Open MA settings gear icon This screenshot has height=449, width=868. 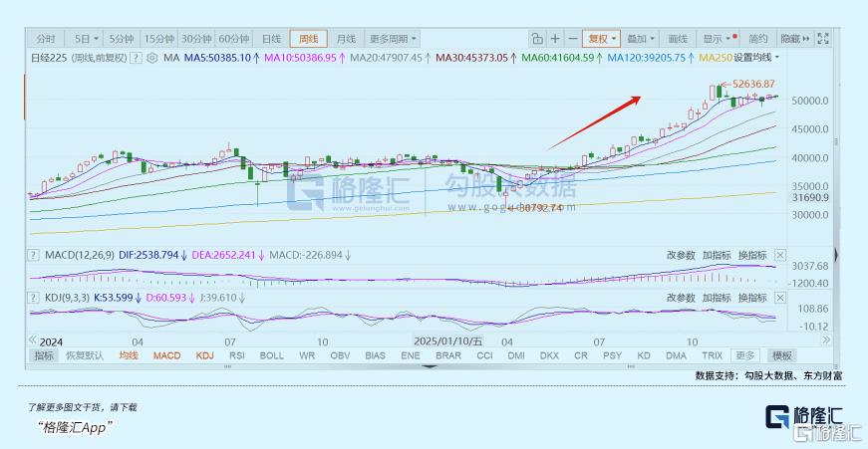coord(152,58)
